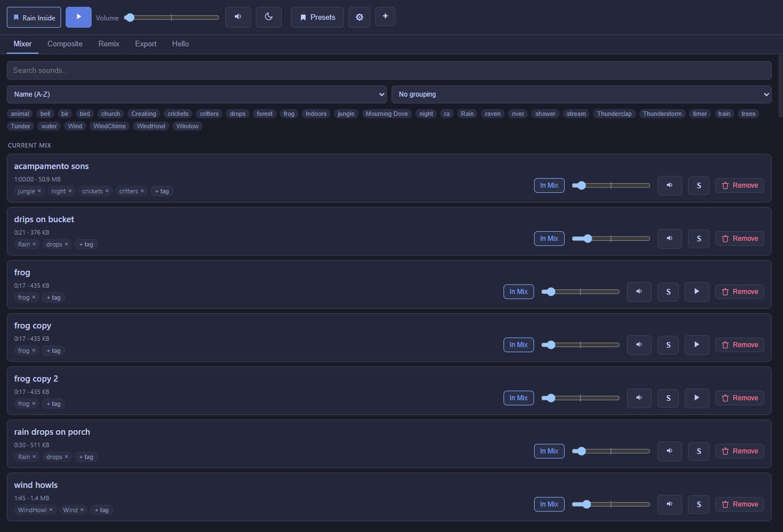Filter by the Mourning Dove tag chip
783x532 pixels.
coord(387,114)
